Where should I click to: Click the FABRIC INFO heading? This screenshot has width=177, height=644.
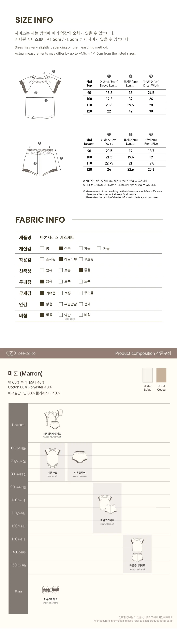click(40, 220)
